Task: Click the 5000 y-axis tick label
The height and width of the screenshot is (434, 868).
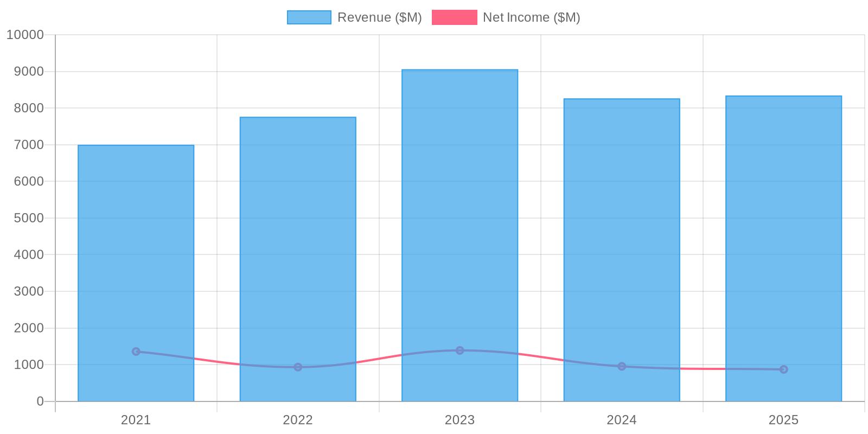Action: pos(29,218)
